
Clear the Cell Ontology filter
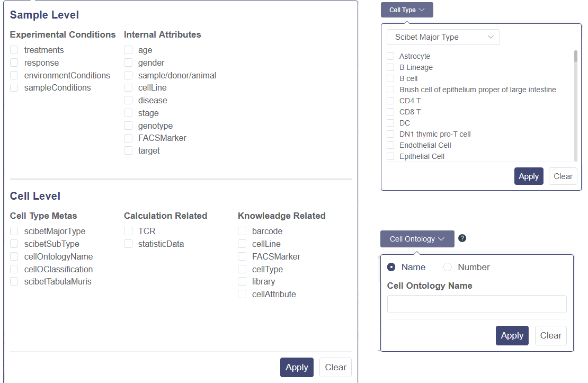[550, 335]
